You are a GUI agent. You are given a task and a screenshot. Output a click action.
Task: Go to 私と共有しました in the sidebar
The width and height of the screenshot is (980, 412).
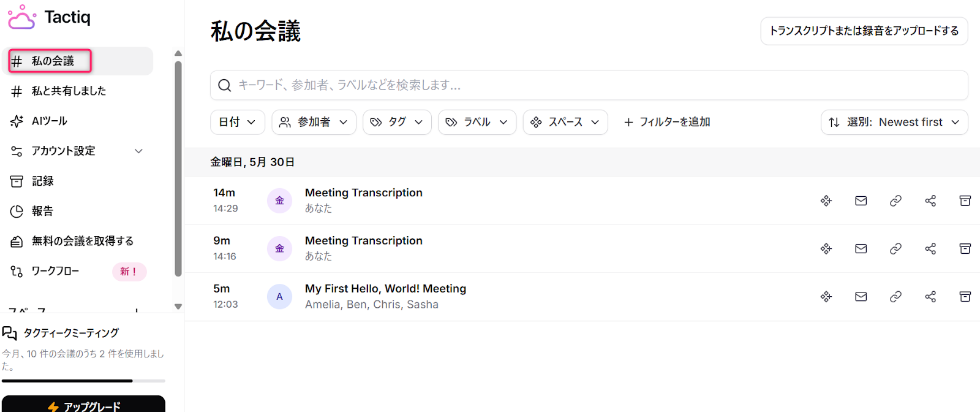click(69, 91)
